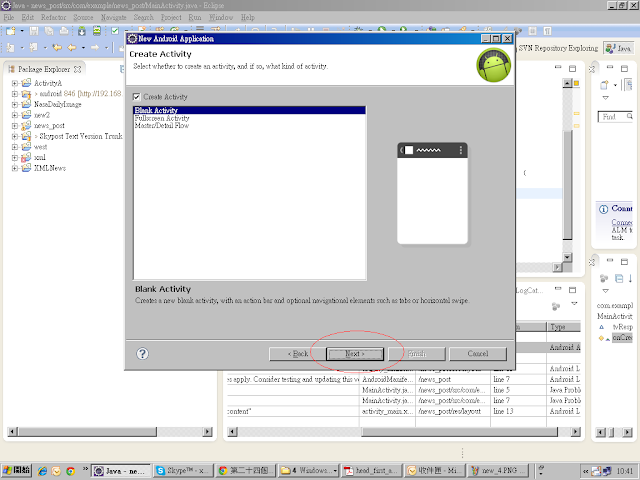Screen dimensions: 640x480
Task: Open the Next Annotation dropdown arrow
Action: [22, 48]
